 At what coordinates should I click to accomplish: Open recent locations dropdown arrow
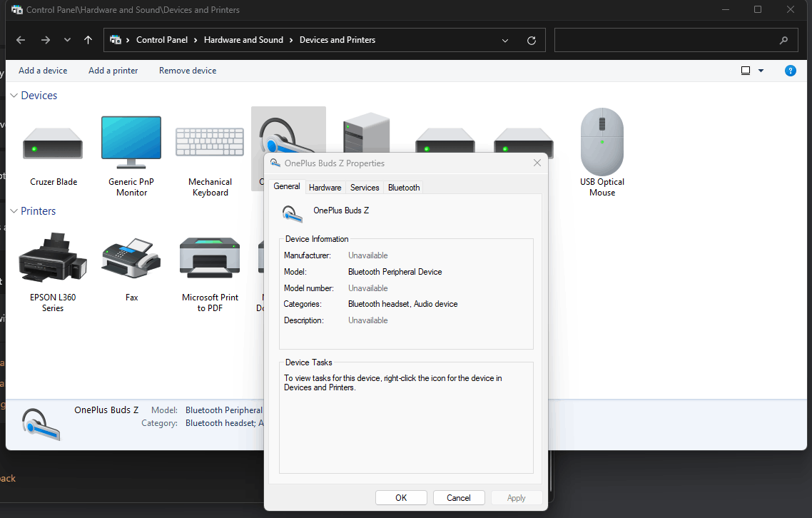tap(67, 40)
